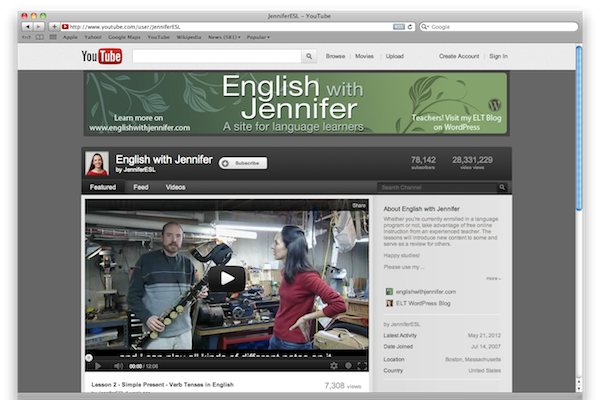Click Safari back navigation arrow

point(28,27)
